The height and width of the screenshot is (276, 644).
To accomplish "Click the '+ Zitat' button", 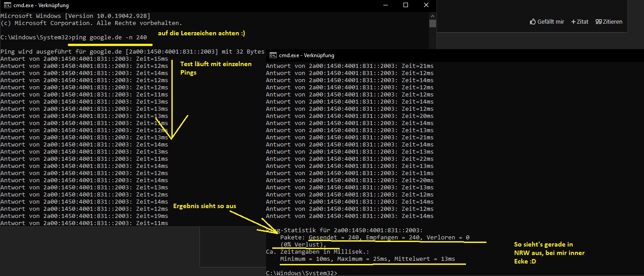I will coord(580,21).
